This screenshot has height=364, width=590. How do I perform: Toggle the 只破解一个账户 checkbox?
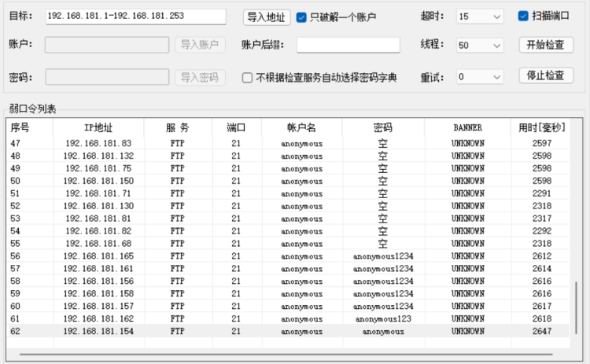coord(301,17)
